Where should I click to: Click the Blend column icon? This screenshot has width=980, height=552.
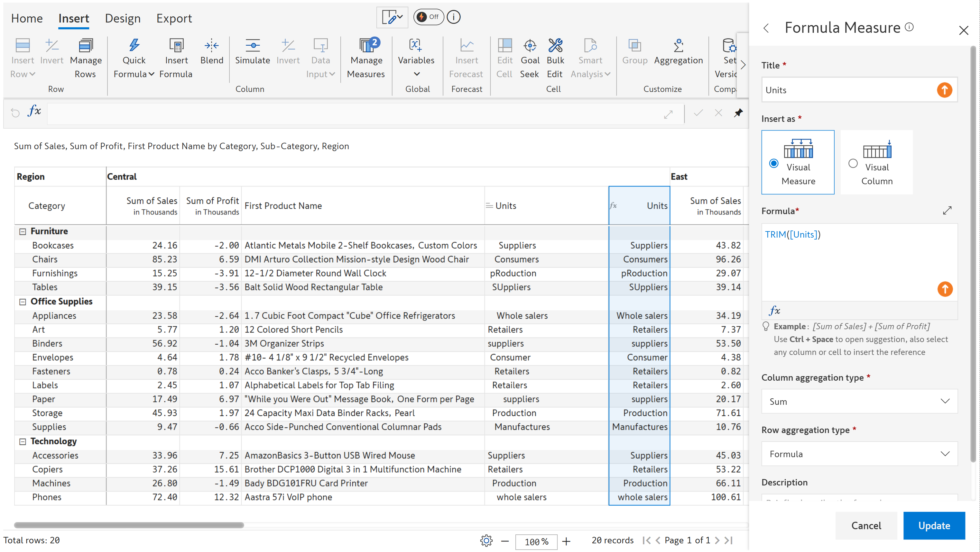211,46
